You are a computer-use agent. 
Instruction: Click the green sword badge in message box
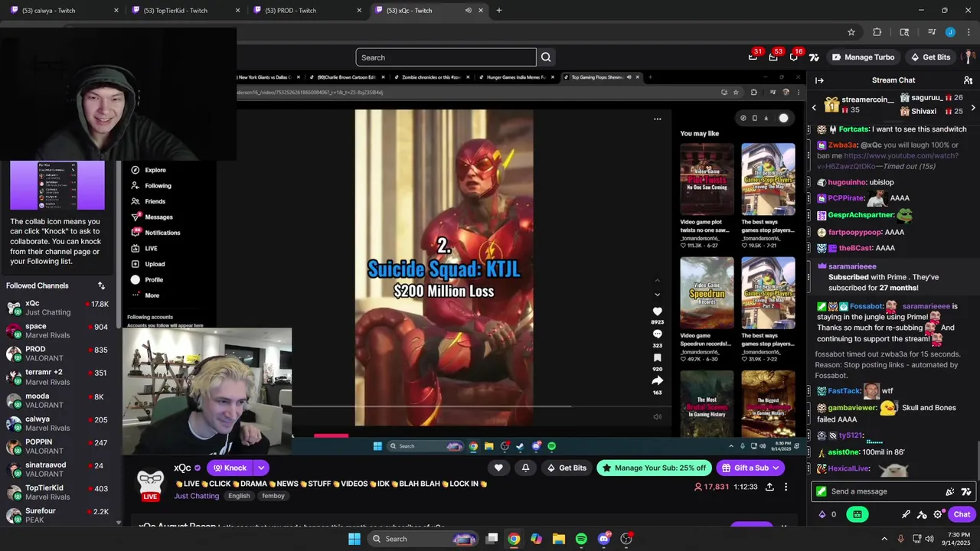822,491
